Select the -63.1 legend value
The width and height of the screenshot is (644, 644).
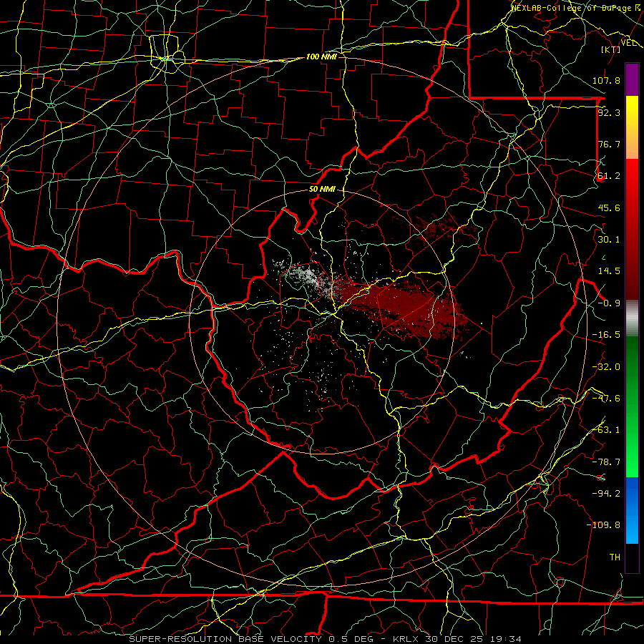tap(606, 430)
